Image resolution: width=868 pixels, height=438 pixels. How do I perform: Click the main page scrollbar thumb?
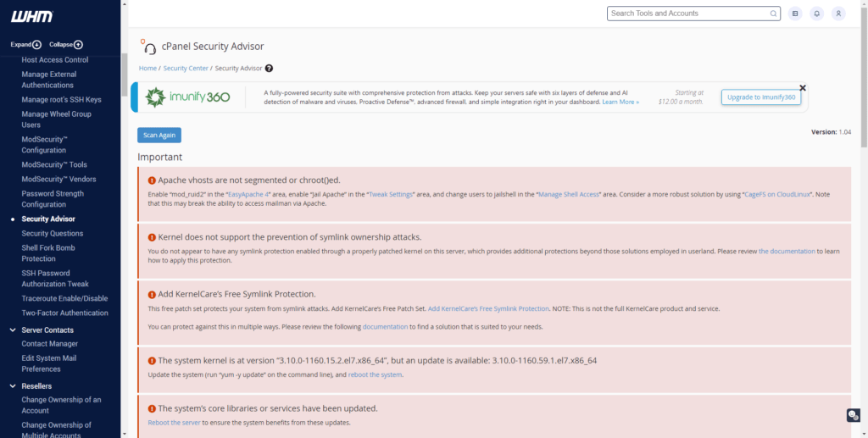(x=864, y=79)
